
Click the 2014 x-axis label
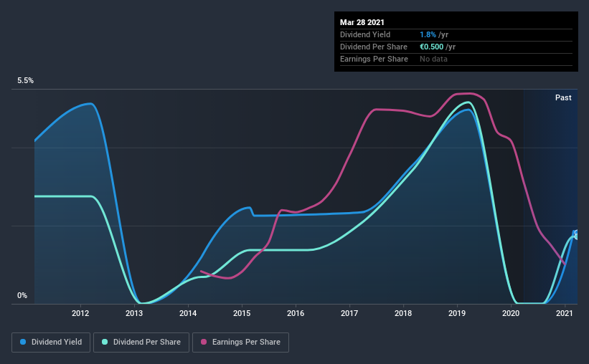click(x=188, y=313)
